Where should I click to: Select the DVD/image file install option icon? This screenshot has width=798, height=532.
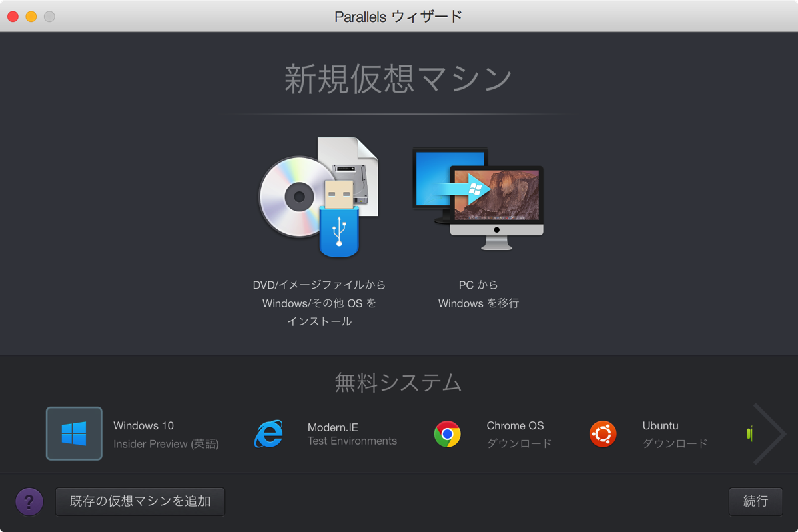pyautogui.click(x=319, y=197)
